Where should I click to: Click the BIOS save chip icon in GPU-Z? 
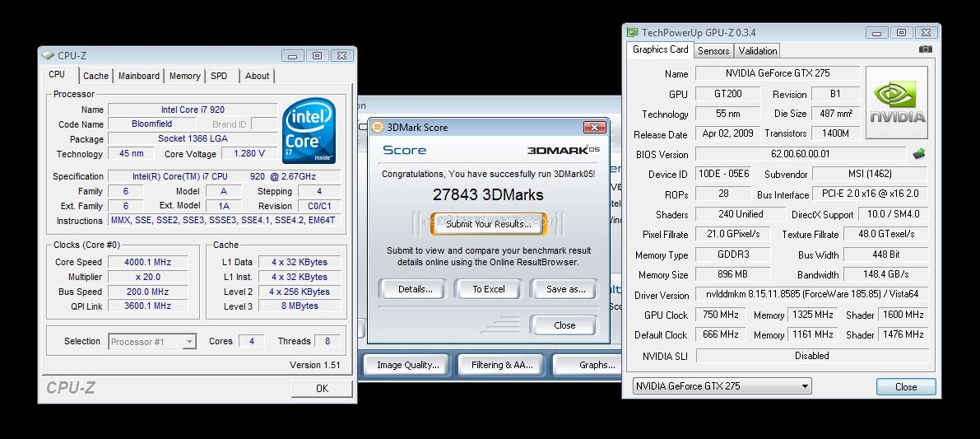[919, 154]
